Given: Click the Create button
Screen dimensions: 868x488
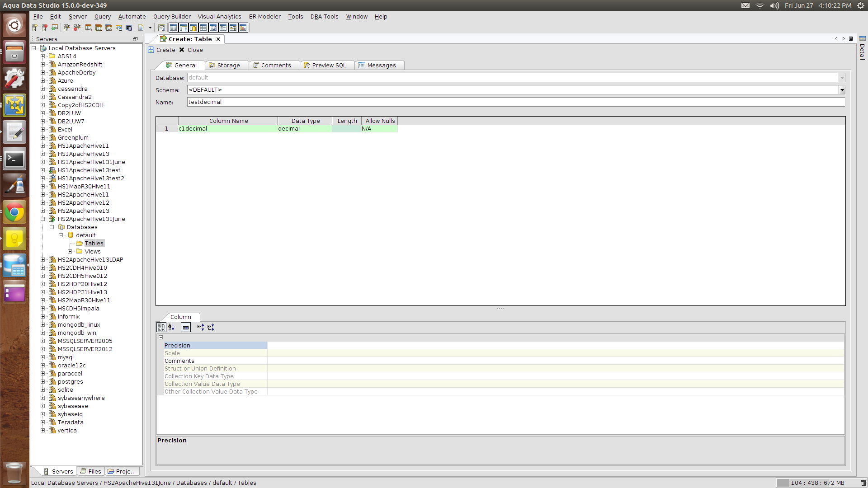Looking at the screenshot, I should [x=162, y=50].
